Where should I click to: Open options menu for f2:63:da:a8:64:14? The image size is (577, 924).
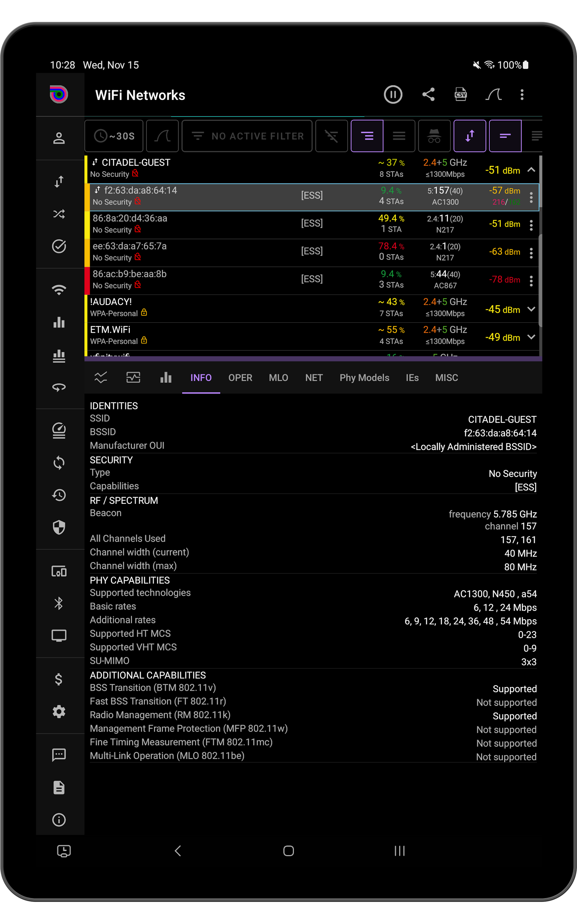point(532,197)
